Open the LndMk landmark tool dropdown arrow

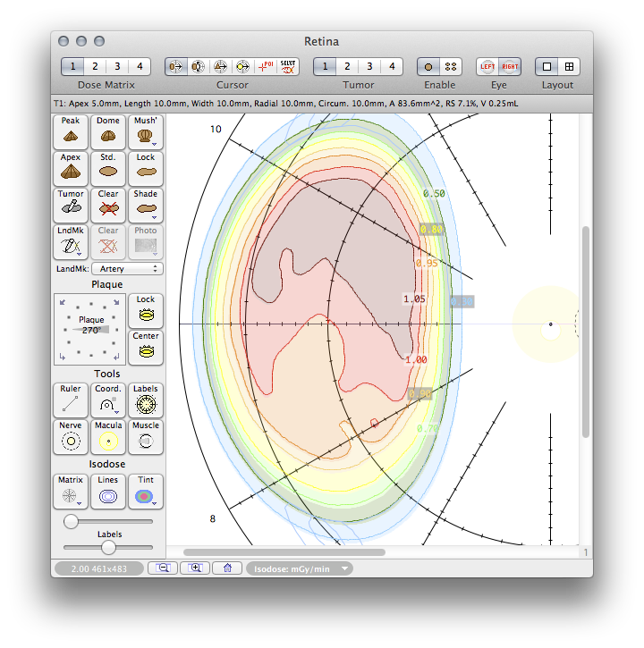(79, 254)
